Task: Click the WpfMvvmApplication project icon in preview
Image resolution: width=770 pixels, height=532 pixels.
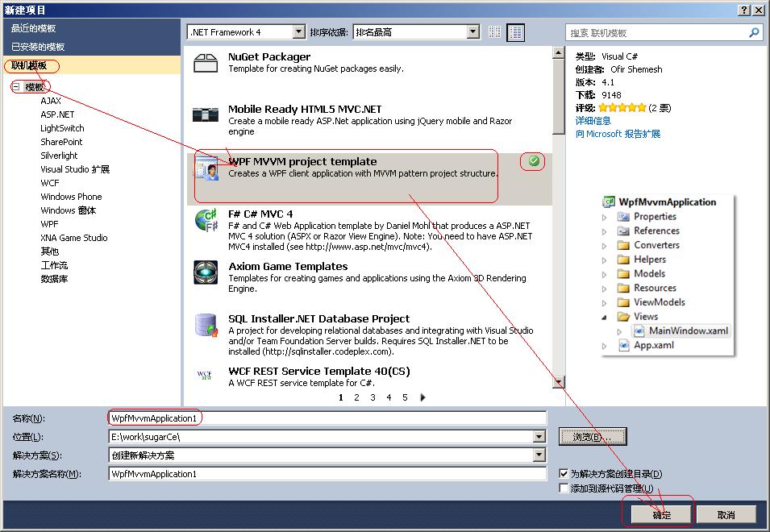Action: (x=610, y=202)
